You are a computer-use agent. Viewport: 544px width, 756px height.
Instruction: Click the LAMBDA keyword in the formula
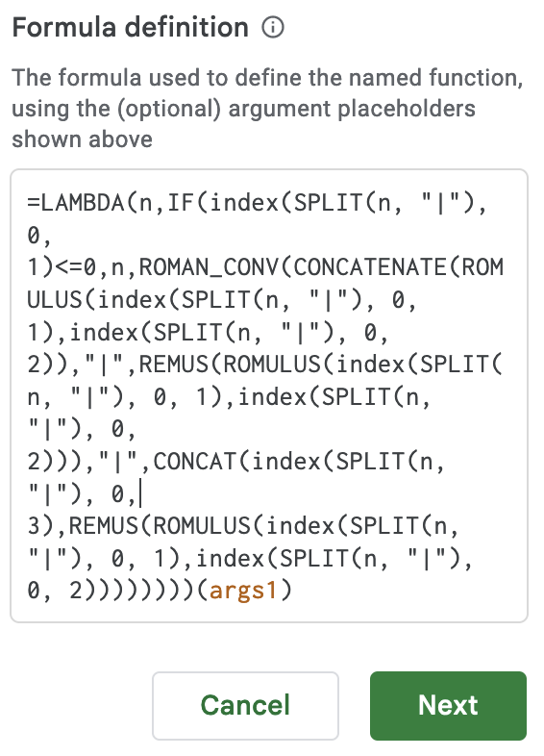[83, 203]
